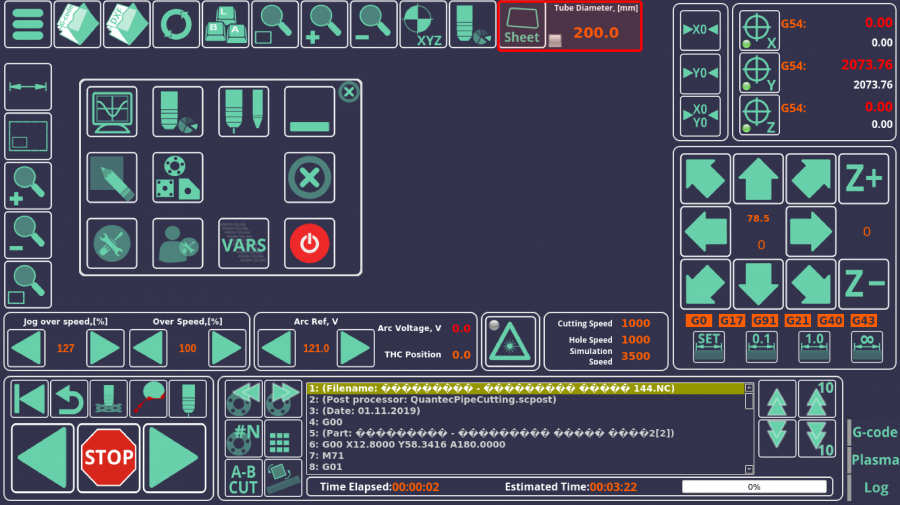This screenshot has height=505, width=900.
Task: Decrease the Over Speed percentage
Action: point(148,348)
